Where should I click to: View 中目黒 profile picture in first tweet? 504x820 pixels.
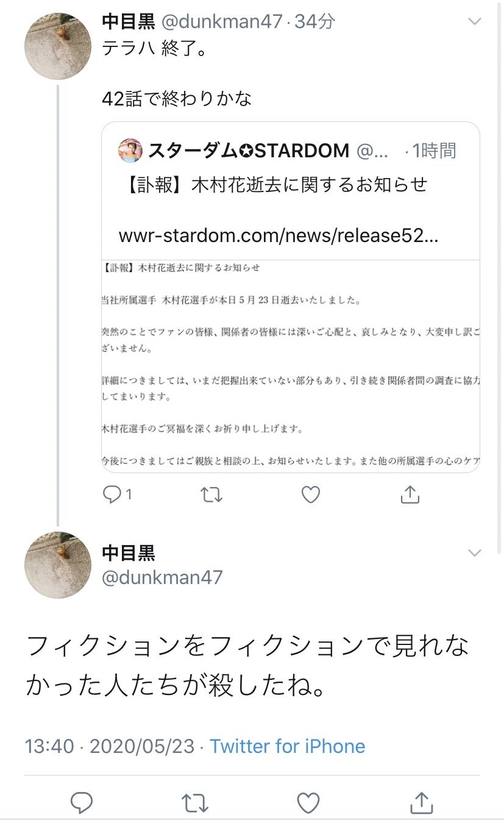[x=58, y=46]
